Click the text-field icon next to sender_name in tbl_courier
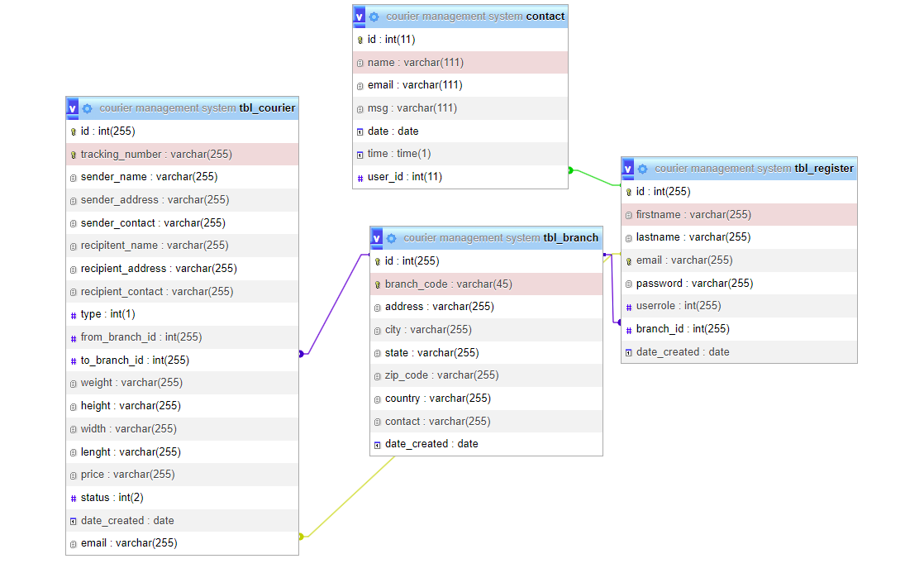 click(73, 176)
